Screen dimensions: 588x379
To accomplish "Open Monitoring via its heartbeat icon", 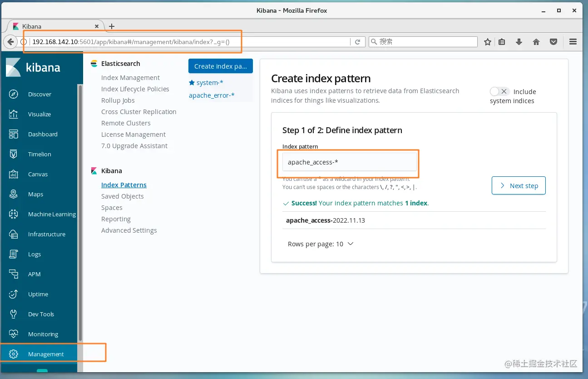I will 14,334.
